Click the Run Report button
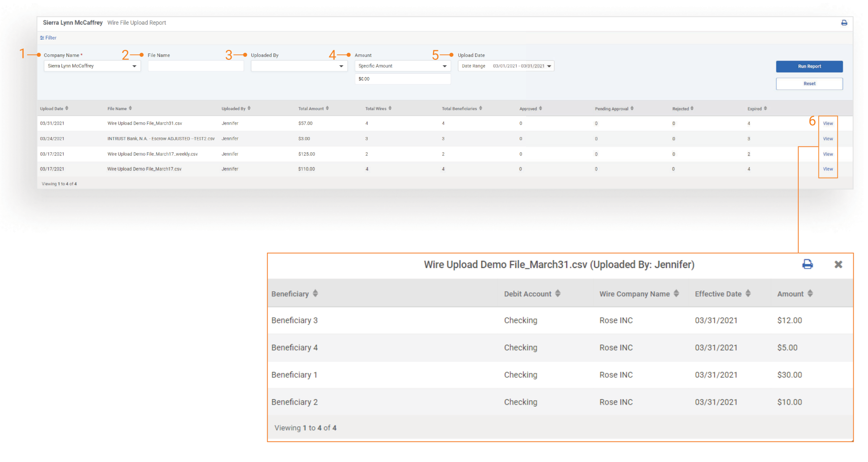 click(x=809, y=66)
